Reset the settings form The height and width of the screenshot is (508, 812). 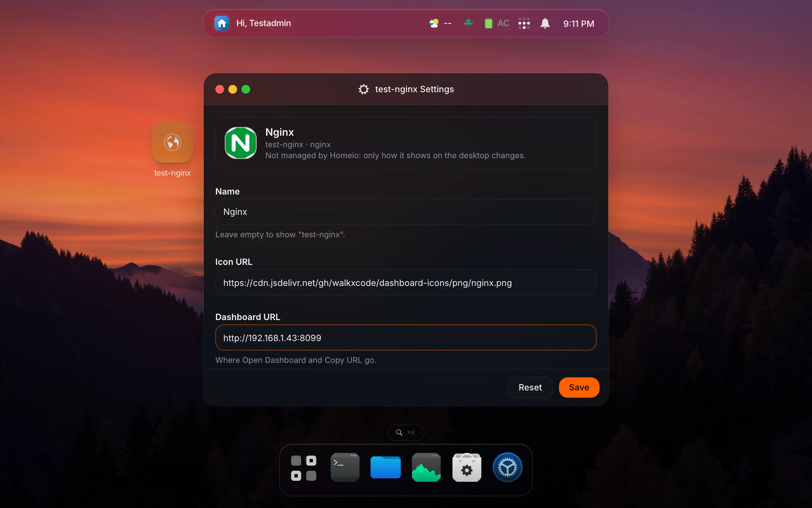tap(530, 388)
